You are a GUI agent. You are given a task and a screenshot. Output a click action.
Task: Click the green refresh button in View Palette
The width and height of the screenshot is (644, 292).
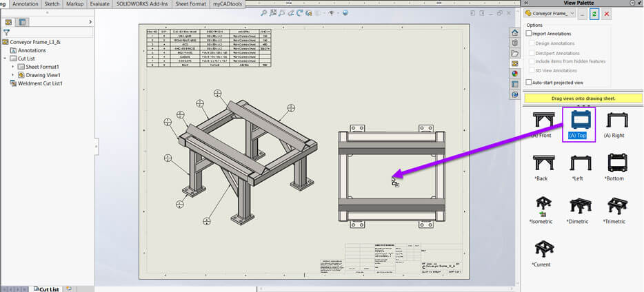[x=594, y=14]
